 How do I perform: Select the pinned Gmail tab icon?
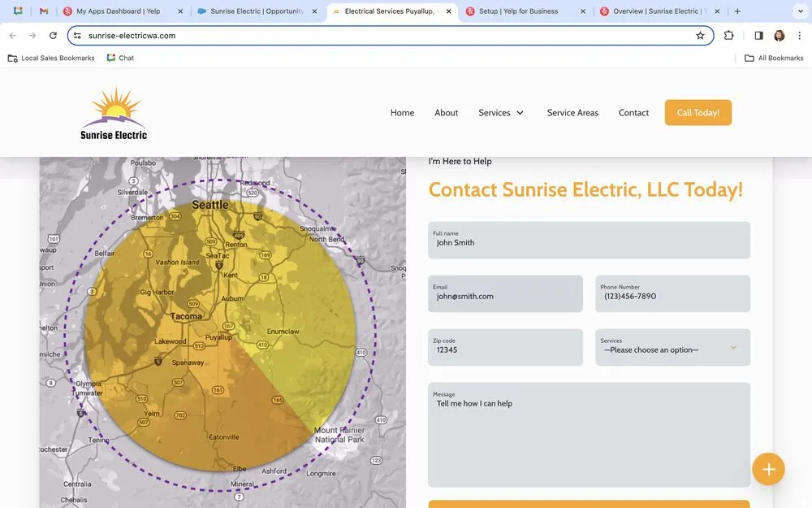click(44, 11)
